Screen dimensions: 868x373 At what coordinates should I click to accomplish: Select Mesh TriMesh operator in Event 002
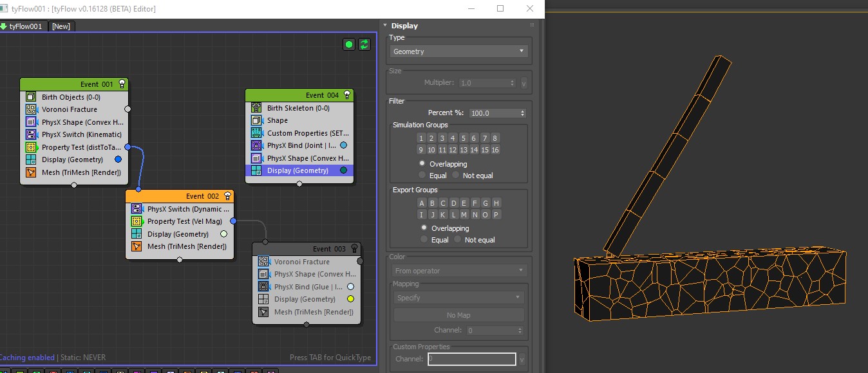pos(187,246)
